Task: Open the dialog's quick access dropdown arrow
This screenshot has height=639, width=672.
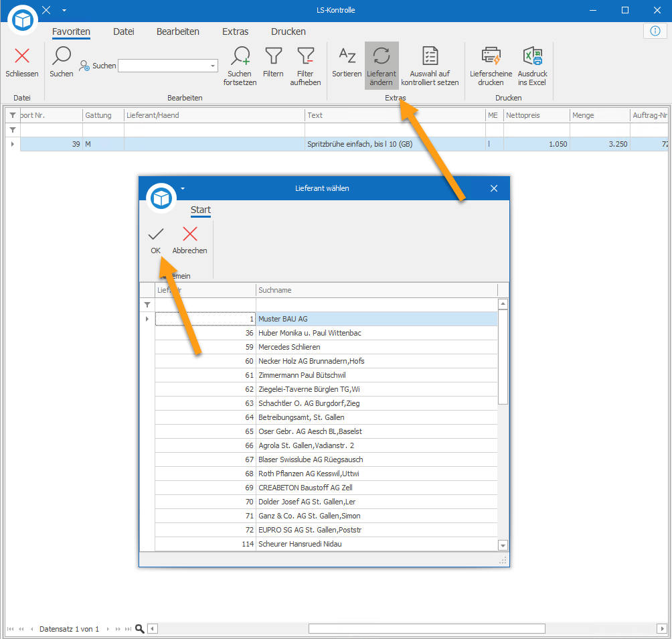Action: tap(183, 189)
